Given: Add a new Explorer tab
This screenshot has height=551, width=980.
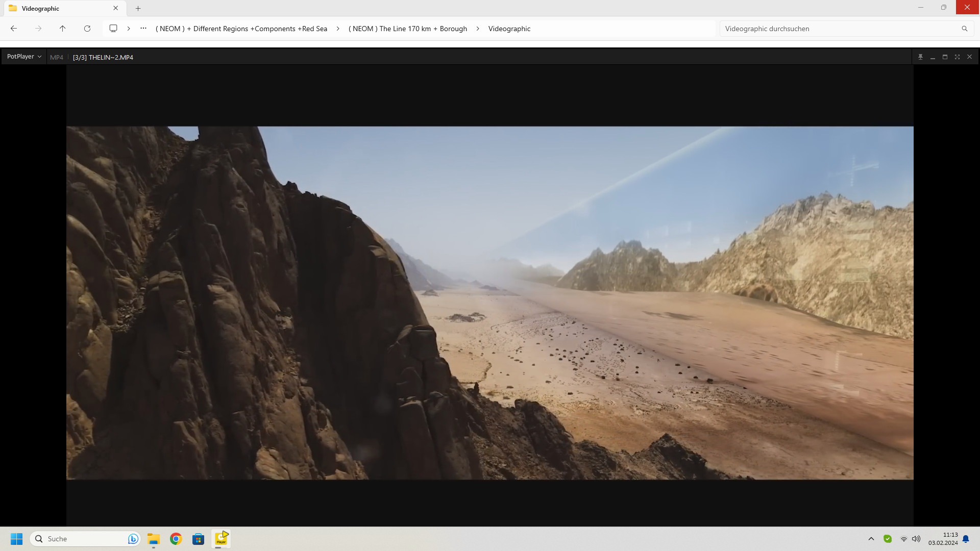Looking at the screenshot, I should point(138,8).
